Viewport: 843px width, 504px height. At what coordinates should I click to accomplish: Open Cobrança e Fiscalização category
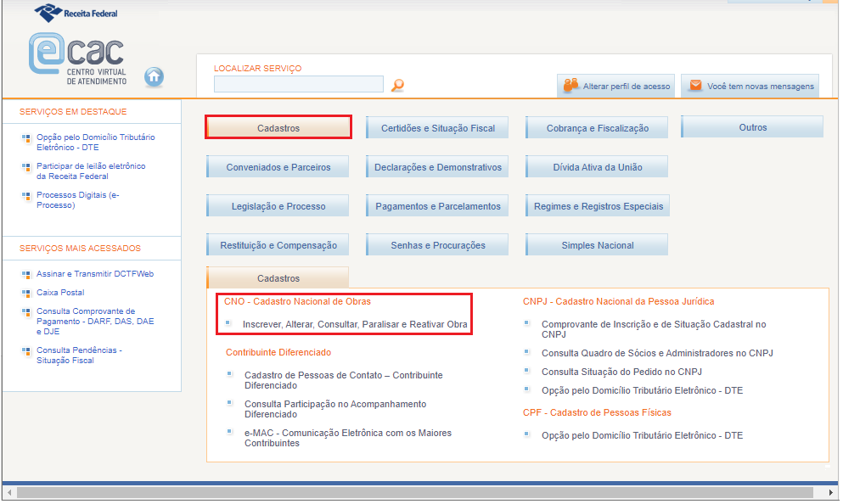pos(598,128)
